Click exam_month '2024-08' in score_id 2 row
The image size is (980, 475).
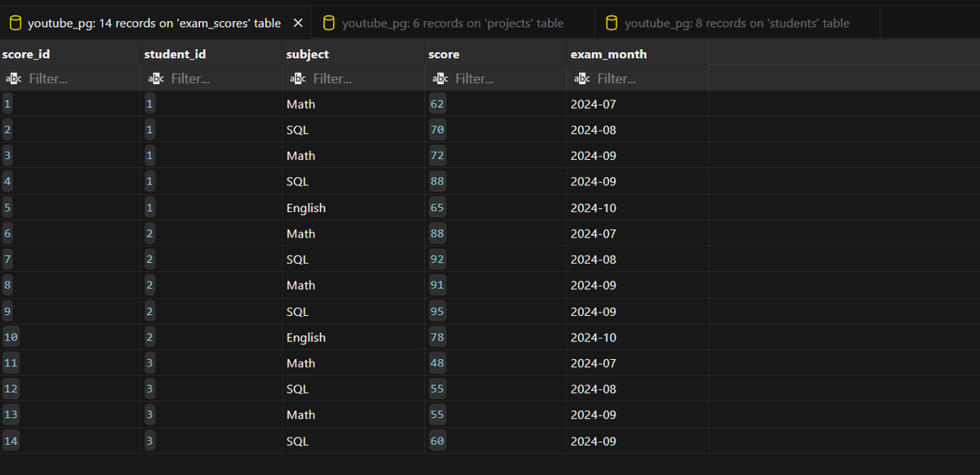638,130
